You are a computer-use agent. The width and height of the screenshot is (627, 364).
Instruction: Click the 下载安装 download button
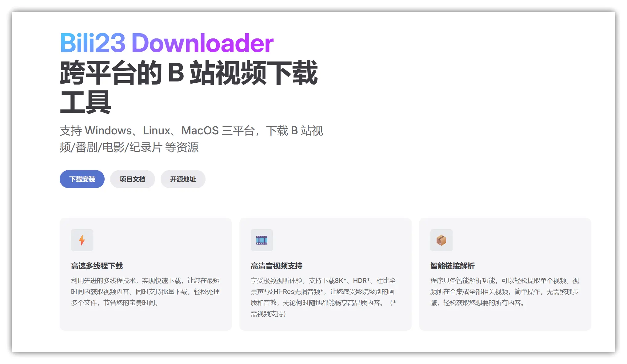click(82, 179)
